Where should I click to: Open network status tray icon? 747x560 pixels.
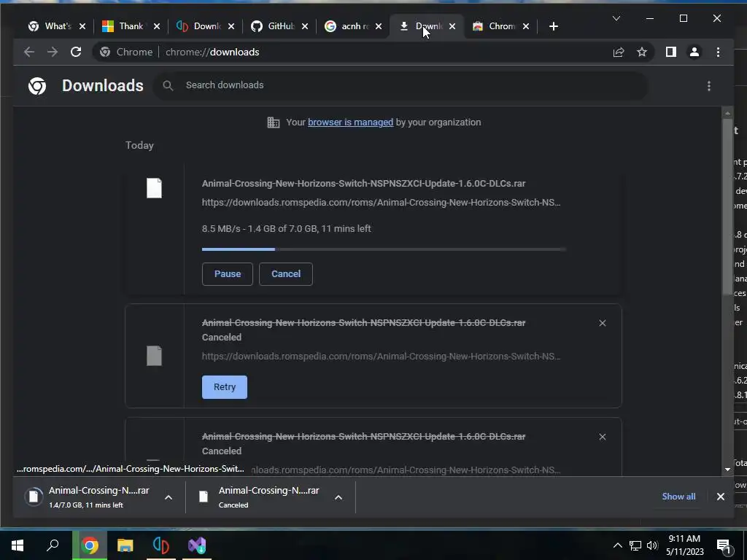(635, 545)
